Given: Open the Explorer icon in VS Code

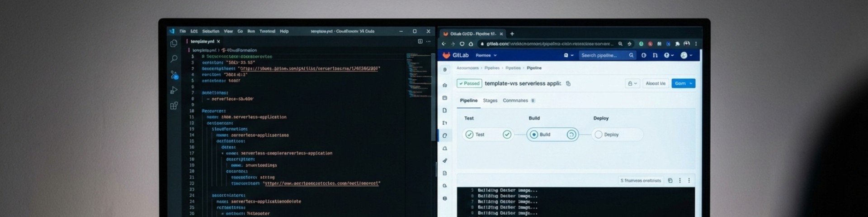Looking at the screenshot, I should tap(174, 43).
